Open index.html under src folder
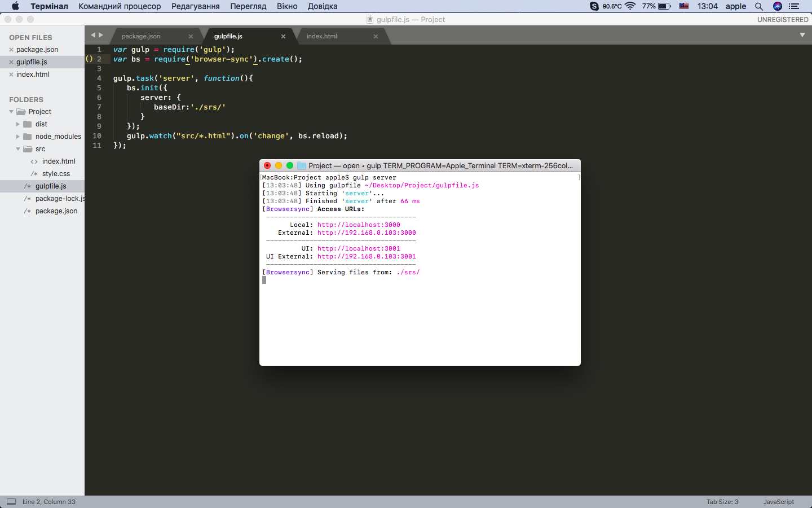812x508 pixels. [59, 161]
